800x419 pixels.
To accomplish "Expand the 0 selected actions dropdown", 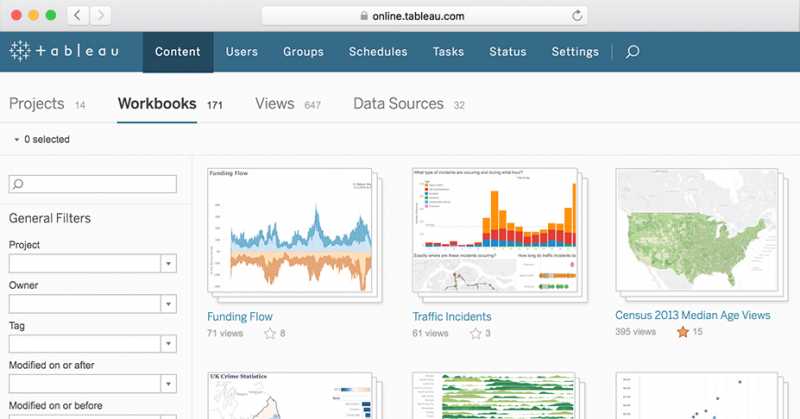I will point(42,139).
